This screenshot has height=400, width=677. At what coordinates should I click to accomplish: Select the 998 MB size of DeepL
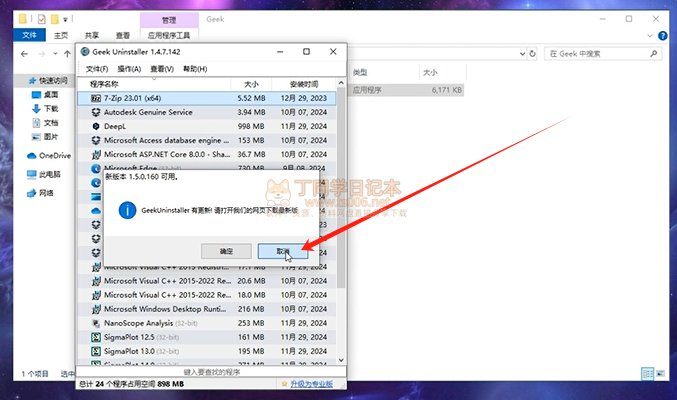coord(251,127)
